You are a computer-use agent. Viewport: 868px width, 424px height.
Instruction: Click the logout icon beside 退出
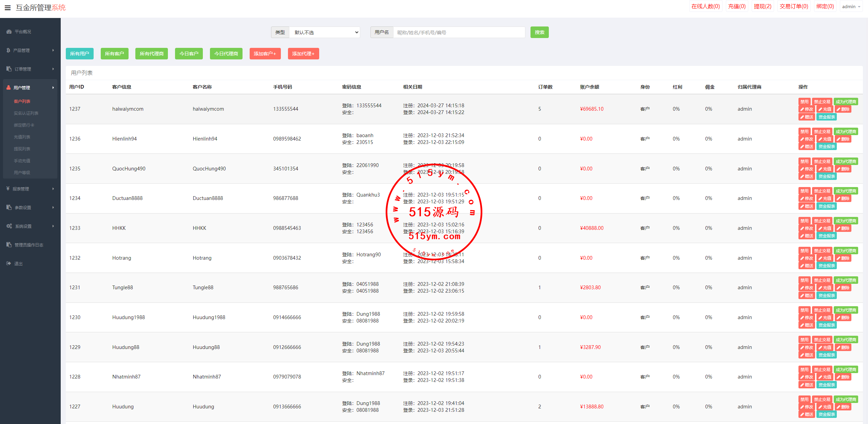(x=9, y=263)
